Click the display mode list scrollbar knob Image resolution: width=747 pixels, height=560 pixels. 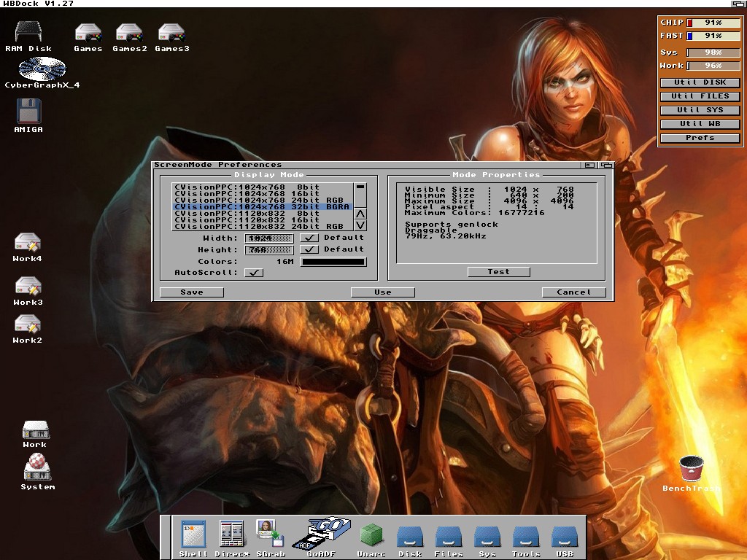click(x=360, y=187)
